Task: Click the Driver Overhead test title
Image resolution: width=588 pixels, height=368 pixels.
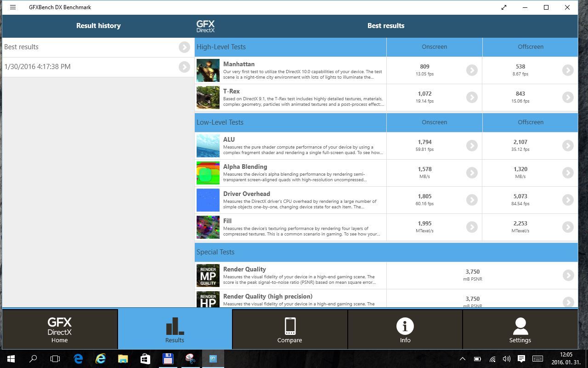Action: (x=247, y=194)
